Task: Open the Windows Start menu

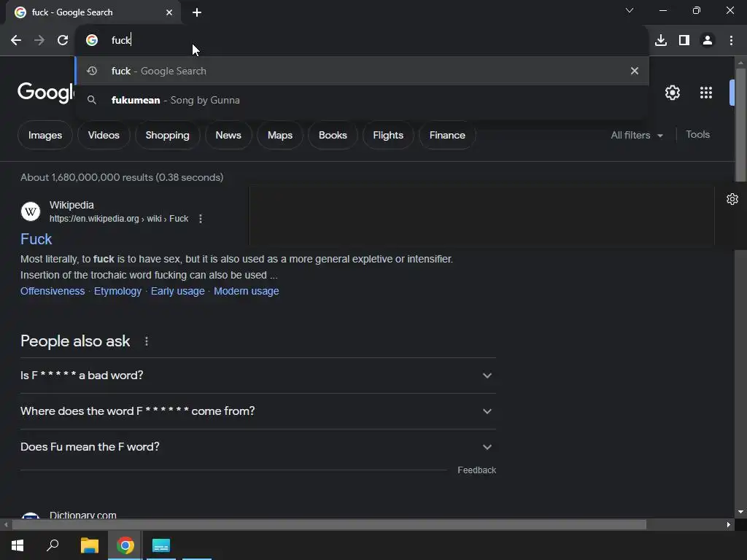Action: click(18, 545)
